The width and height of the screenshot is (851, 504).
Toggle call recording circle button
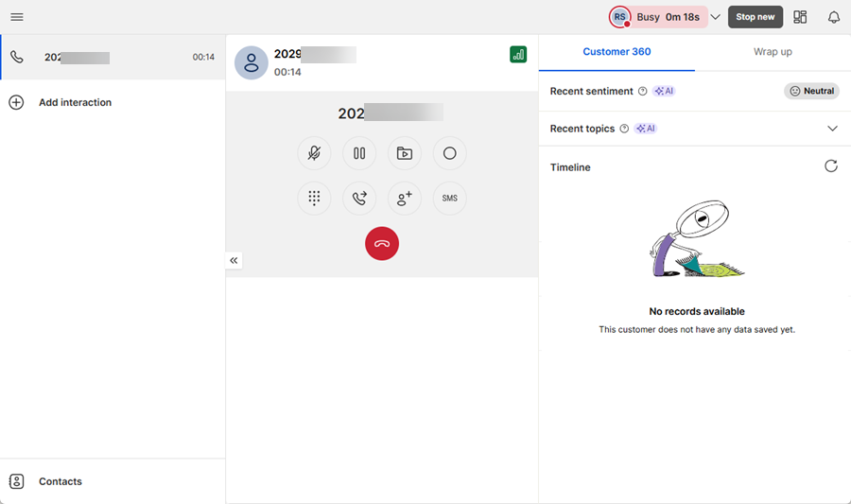tap(449, 153)
